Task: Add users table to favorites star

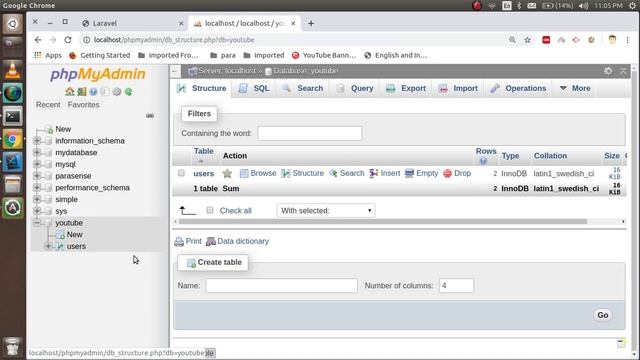Action: 227,173
